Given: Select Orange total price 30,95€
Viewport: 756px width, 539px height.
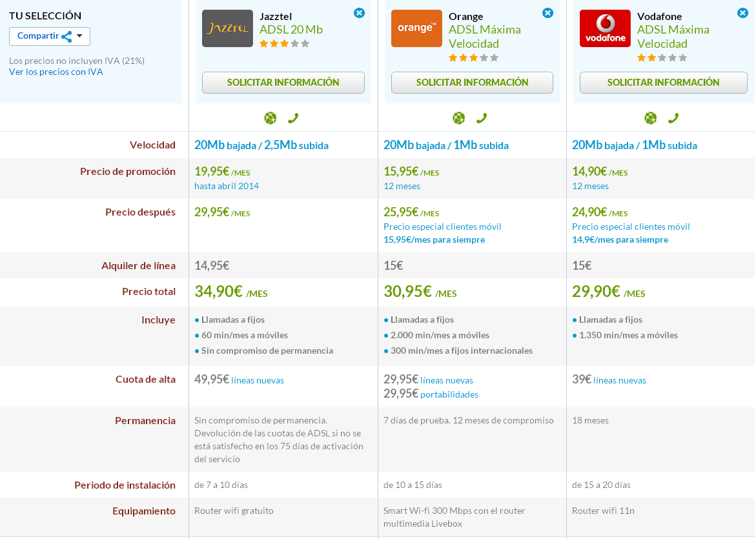Looking at the screenshot, I should [420, 292].
